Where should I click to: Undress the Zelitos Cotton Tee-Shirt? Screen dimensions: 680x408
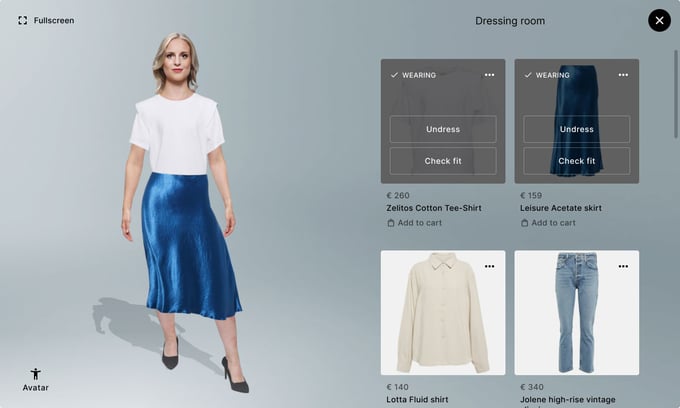tap(443, 129)
